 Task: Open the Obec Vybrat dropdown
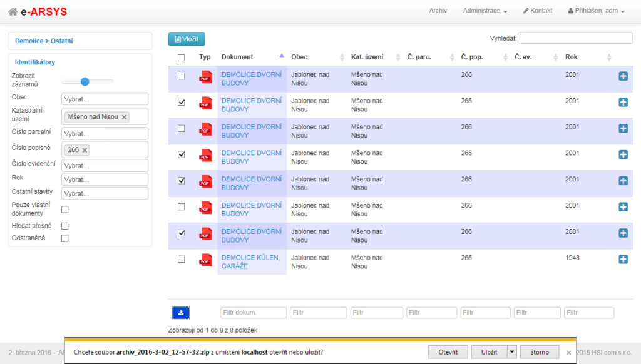pos(104,98)
